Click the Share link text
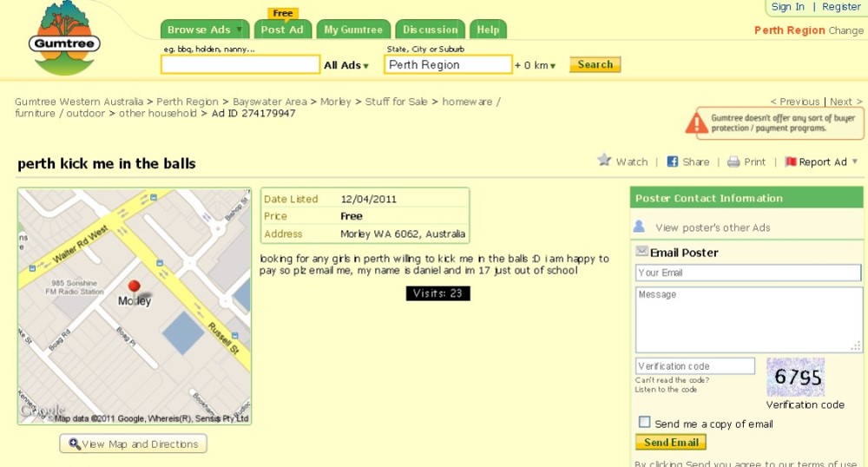 (696, 162)
